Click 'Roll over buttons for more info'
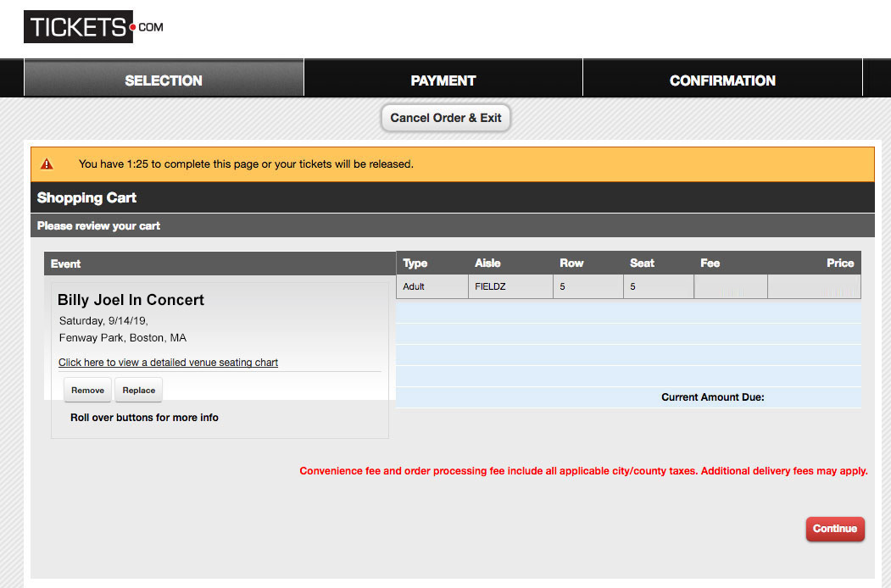This screenshot has width=891, height=588. 144,418
